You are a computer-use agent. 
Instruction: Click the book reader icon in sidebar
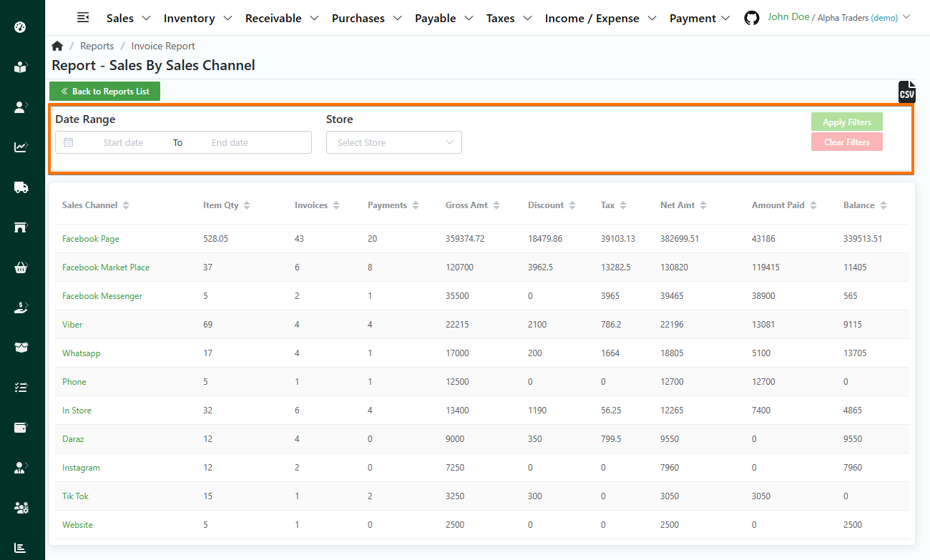(x=21, y=67)
